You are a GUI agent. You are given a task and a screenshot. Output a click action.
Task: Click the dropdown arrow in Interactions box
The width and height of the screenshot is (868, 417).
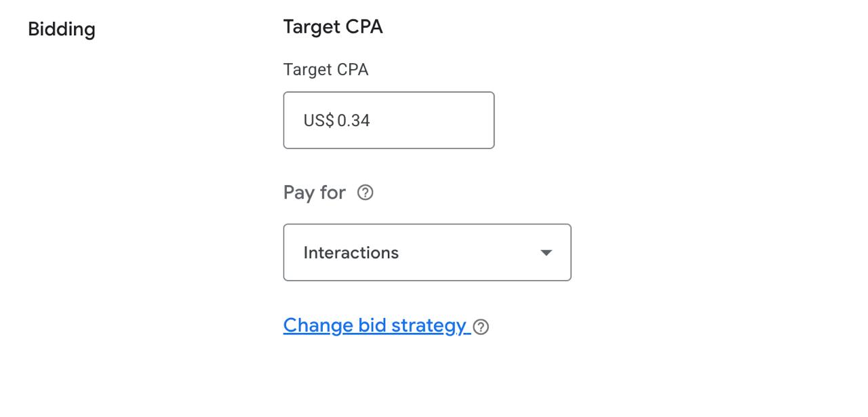(546, 253)
